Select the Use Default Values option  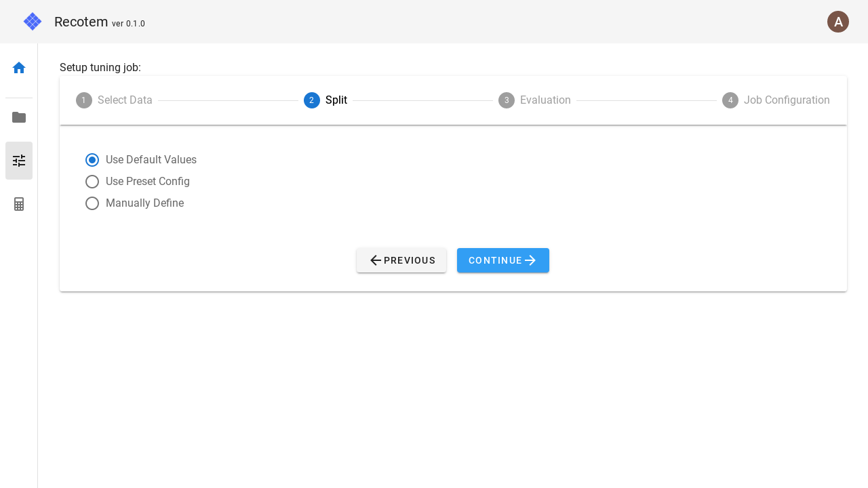point(92,160)
